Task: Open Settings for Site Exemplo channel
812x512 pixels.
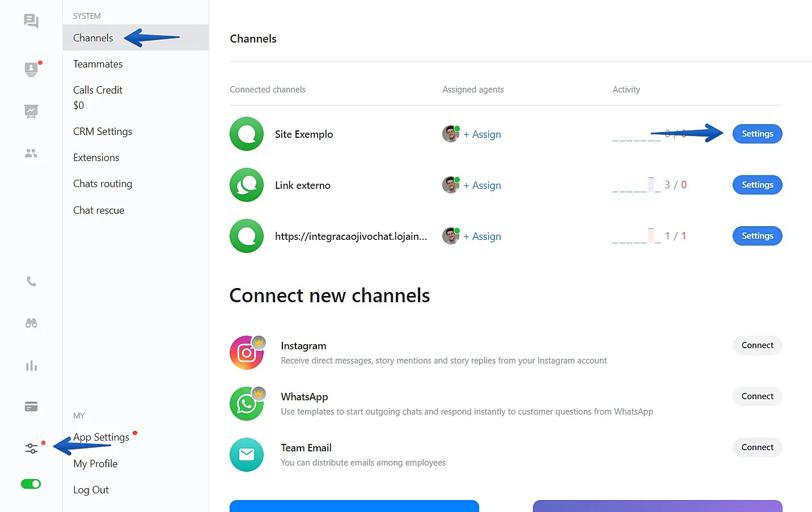Action: (x=757, y=134)
